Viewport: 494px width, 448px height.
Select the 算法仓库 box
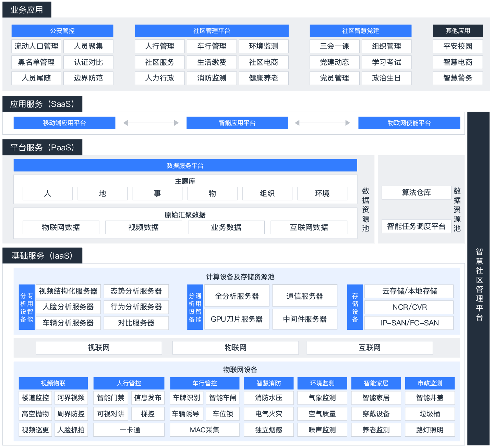pyautogui.click(x=417, y=192)
